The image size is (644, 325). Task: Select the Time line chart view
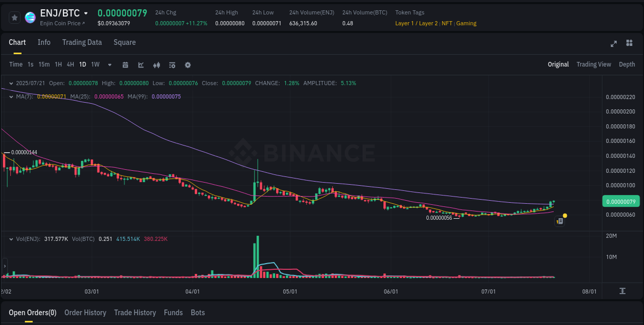click(16, 64)
